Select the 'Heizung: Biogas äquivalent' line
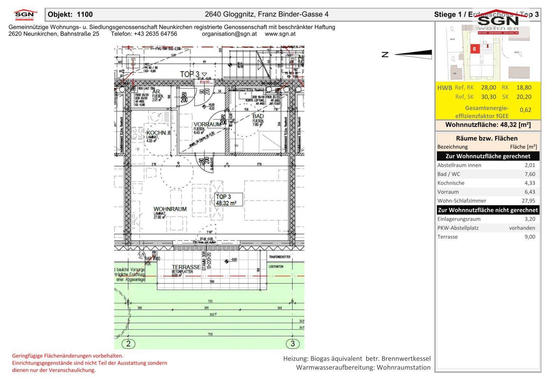Viewport: 554px width, 392px height. 357,359
